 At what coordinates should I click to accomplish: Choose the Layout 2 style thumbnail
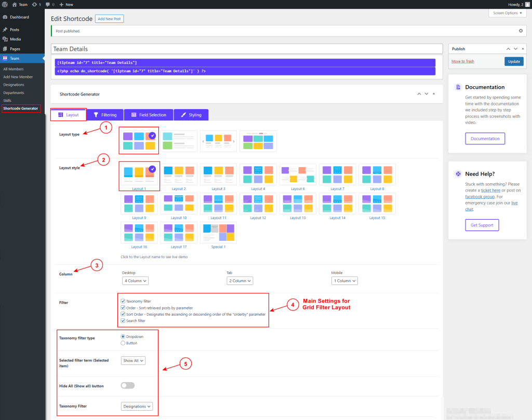pos(179,174)
